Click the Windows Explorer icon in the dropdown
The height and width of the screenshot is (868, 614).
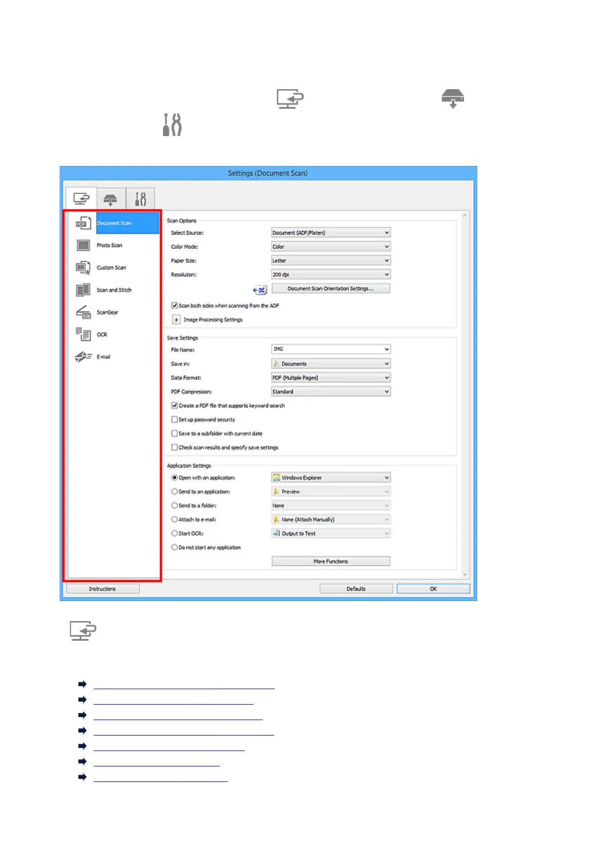276,478
